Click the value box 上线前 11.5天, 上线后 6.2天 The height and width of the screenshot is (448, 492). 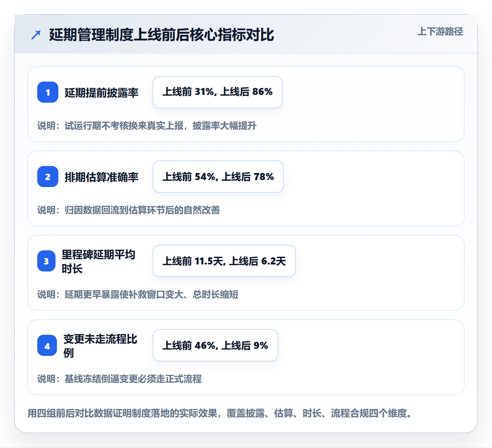point(224,261)
